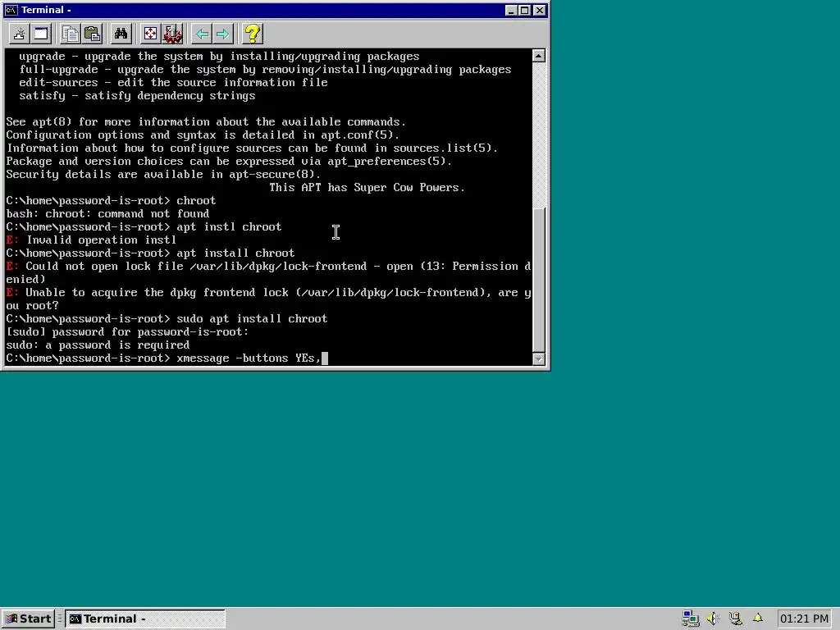Open a new tab with the sparkle icon

pos(20,34)
